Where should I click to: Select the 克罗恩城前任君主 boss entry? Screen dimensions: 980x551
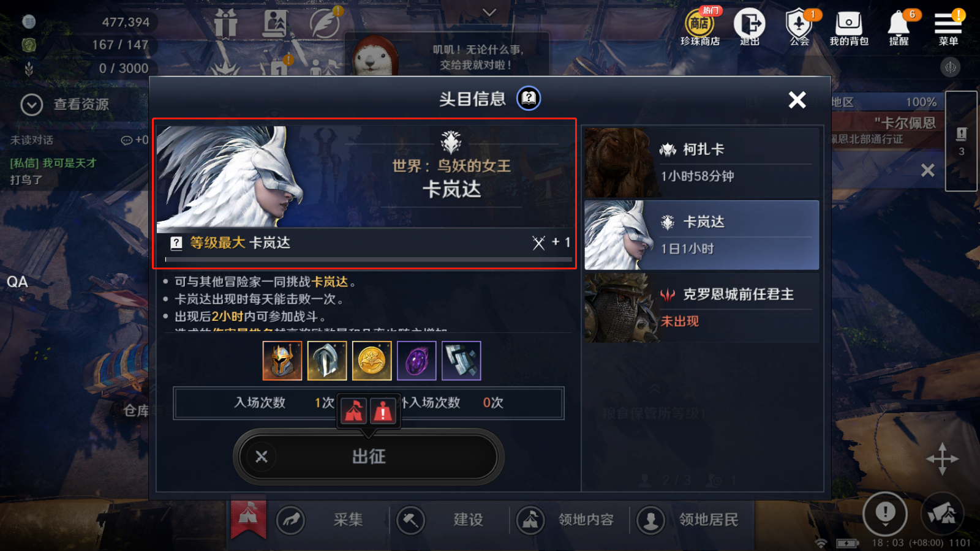click(x=702, y=308)
